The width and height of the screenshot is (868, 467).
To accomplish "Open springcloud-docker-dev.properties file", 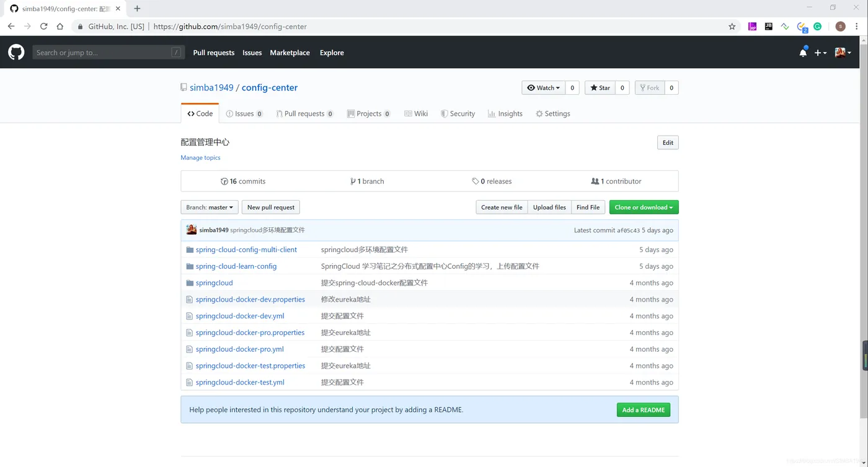I will tap(250, 300).
